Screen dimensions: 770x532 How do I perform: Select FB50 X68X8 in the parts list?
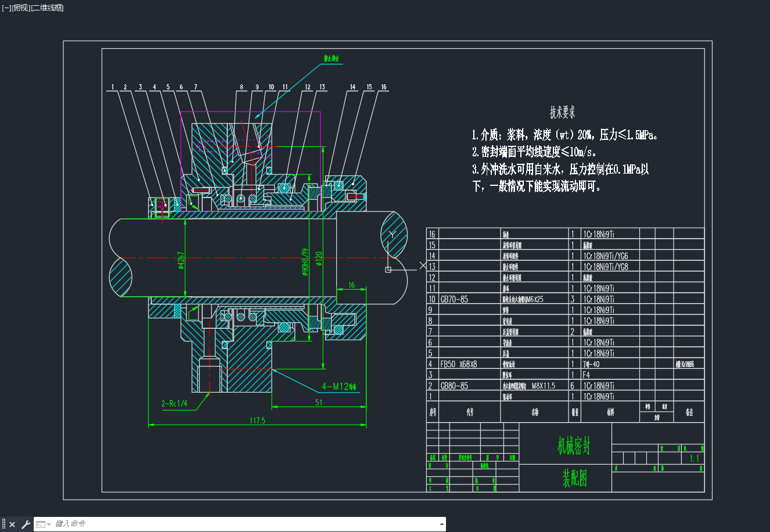[459, 365]
